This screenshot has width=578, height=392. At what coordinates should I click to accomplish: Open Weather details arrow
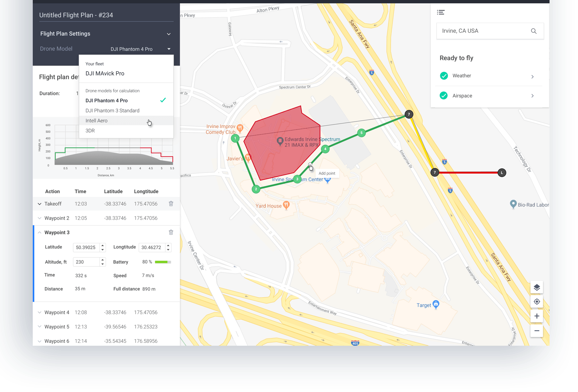point(532,77)
